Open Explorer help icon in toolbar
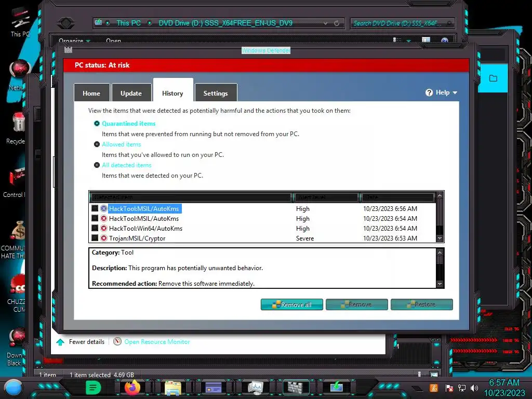Image resolution: width=532 pixels, height=399 pixels. click(x=445, y=41)
